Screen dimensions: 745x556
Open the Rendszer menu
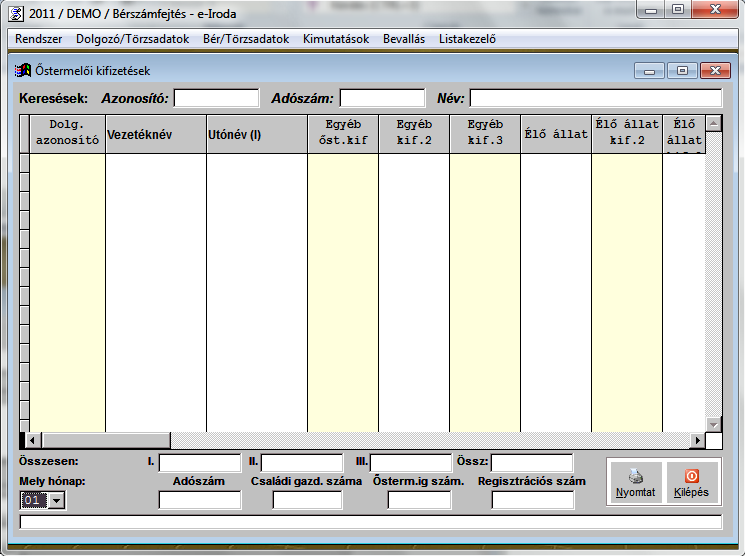point(39,39)
